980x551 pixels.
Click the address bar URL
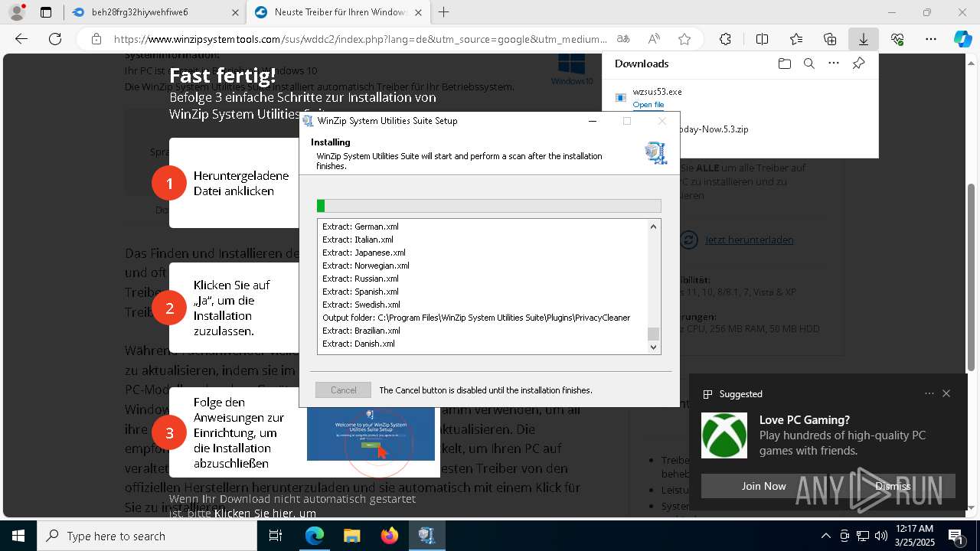360,39
